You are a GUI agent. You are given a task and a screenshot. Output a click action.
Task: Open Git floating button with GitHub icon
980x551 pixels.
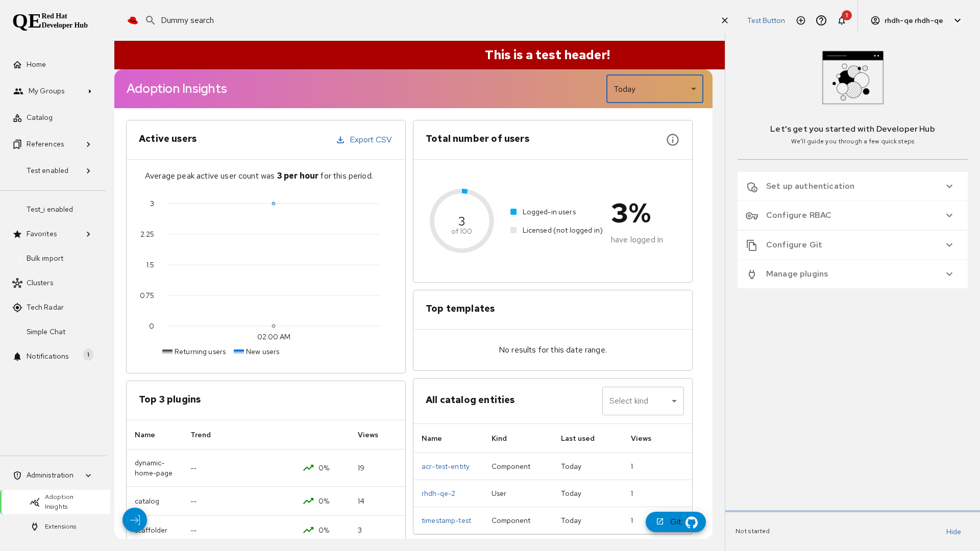pyautogui.click(x=675, y=522)
